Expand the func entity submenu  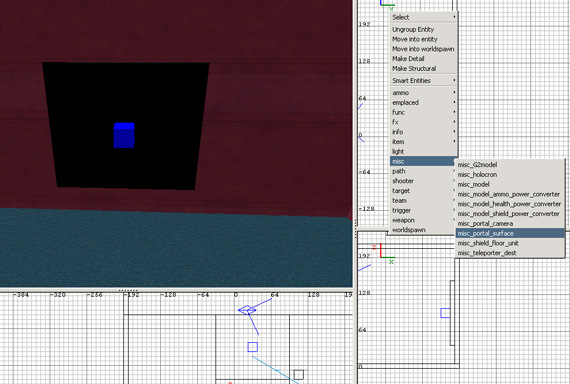[424, 112]
